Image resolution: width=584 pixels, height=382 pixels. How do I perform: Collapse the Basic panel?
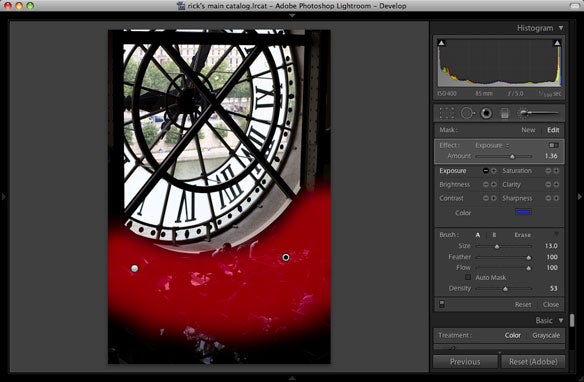click(561, 321)
